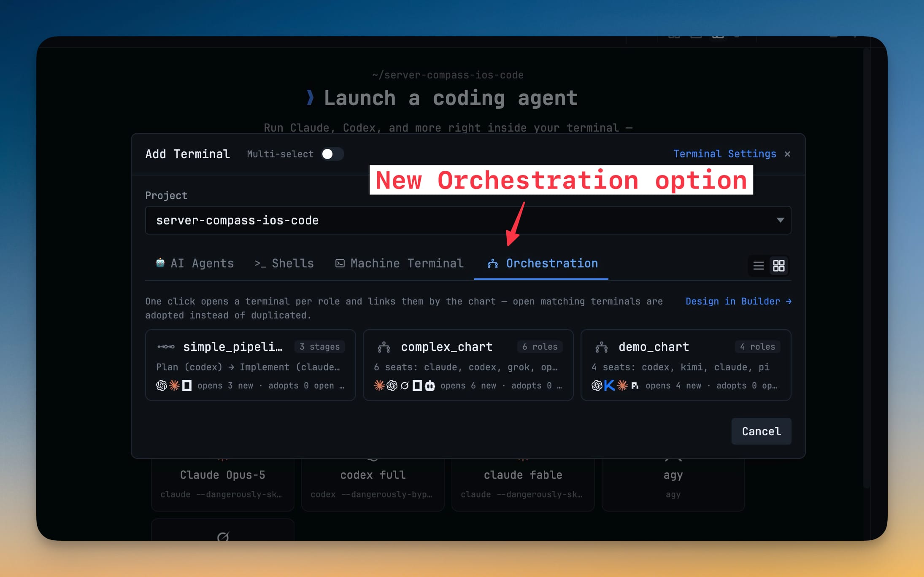
Task: Click the Claude starburst icon in simple_pipeline card
Action: pos(174,386)
